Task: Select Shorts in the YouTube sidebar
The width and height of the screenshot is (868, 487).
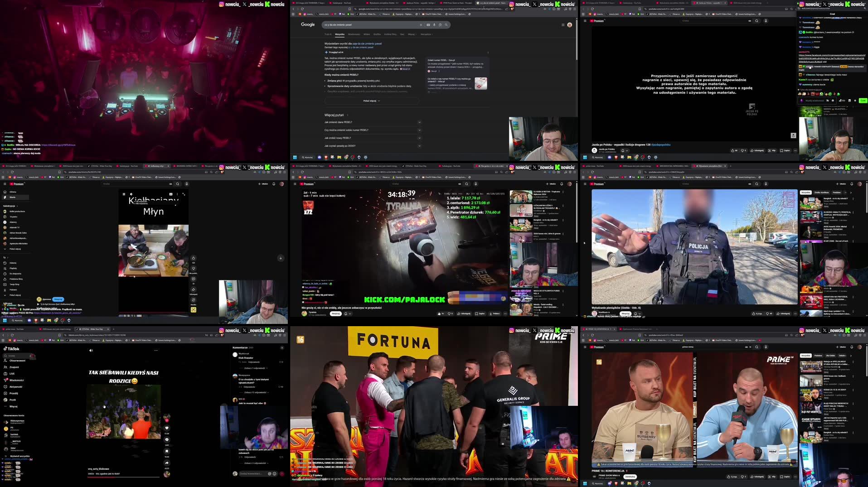Action: click(x=13, y=198)
